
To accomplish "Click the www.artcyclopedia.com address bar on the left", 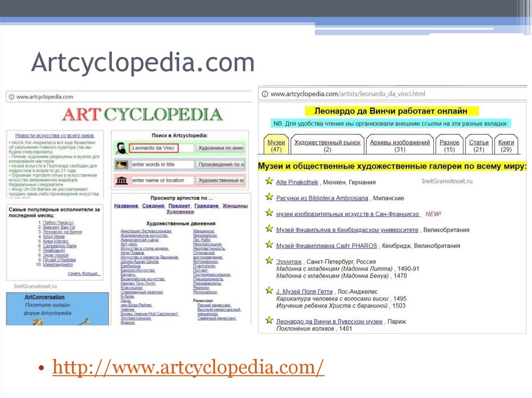I will pos(129,97).
